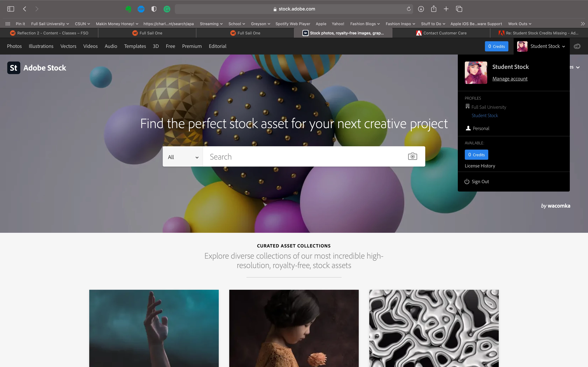The width and height of the screenshot is (588, 367).
Task: Open the All category search dropdown
Action: [x=183, y=157]
